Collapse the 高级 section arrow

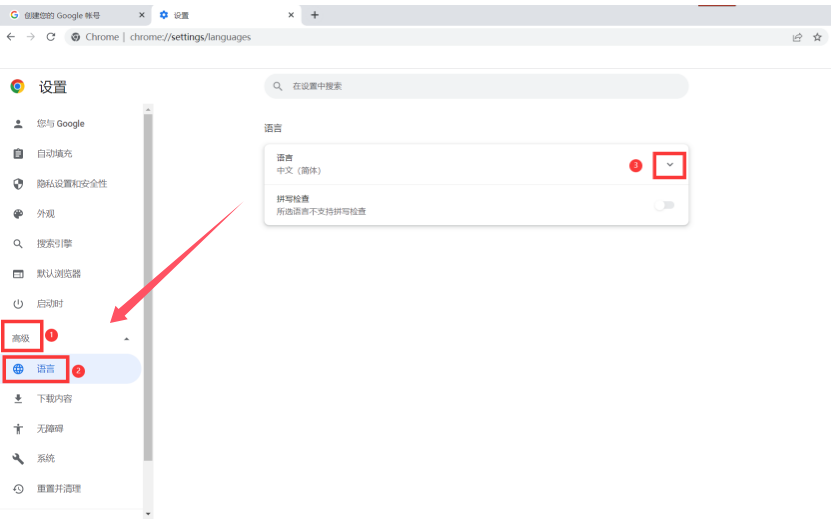coord(126,339)
